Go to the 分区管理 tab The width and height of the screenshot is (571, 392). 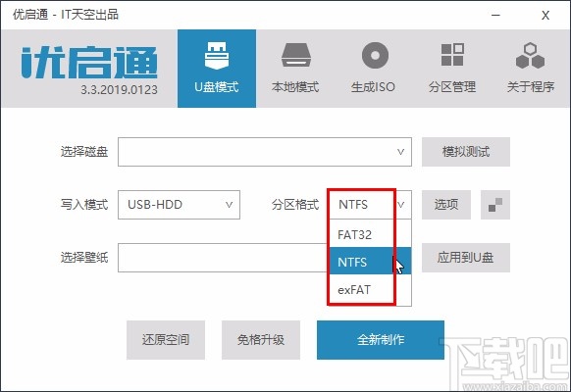[x=452, y=69]
